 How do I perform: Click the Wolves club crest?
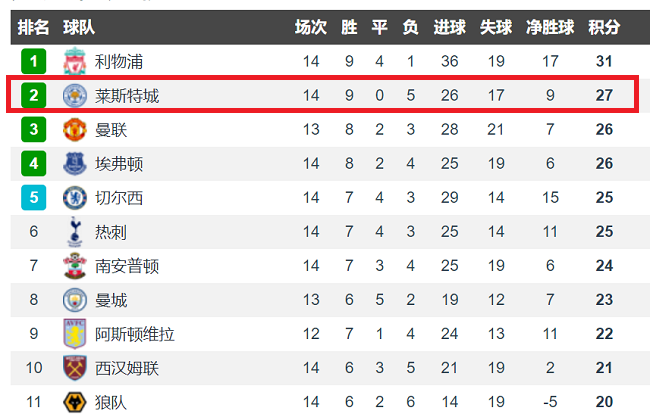(73, 402)
